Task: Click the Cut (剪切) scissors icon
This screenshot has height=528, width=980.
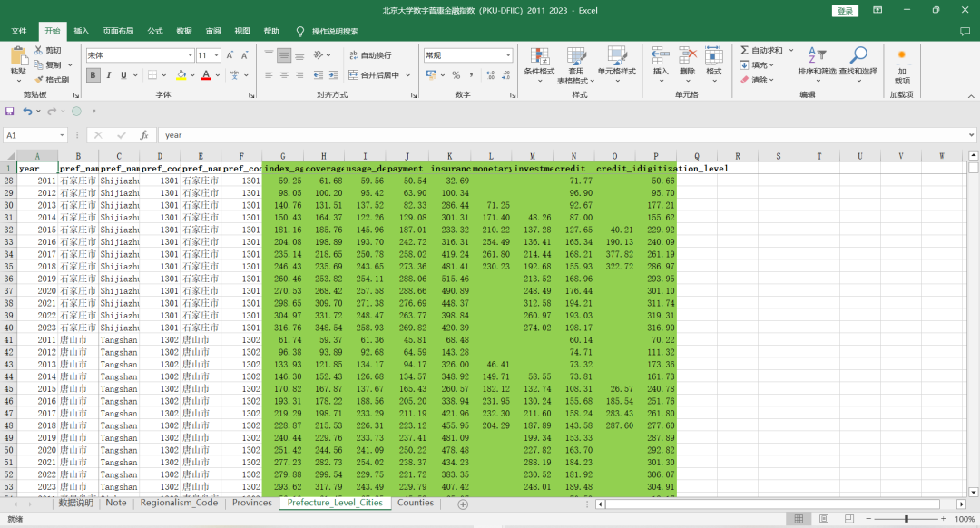Action: [39, 50]
